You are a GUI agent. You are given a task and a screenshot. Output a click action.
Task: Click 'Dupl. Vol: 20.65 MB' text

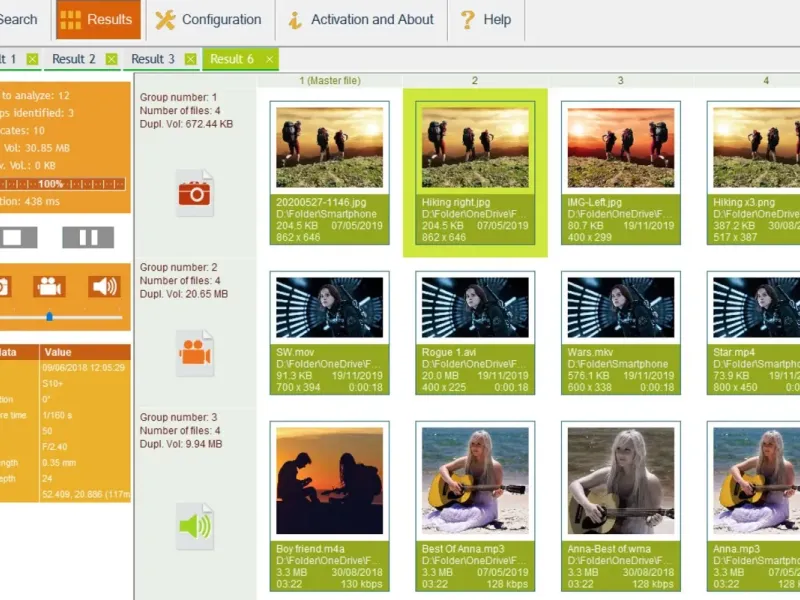tap(184, 294)
